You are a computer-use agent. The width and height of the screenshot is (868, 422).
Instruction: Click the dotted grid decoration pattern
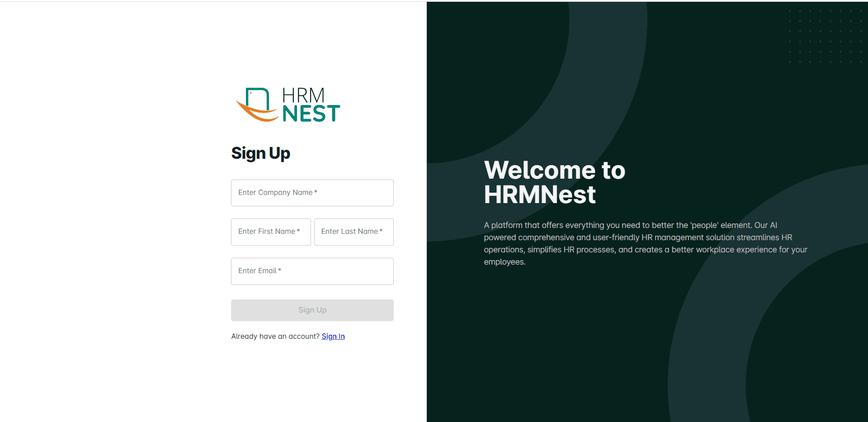[x=826, y=36]
